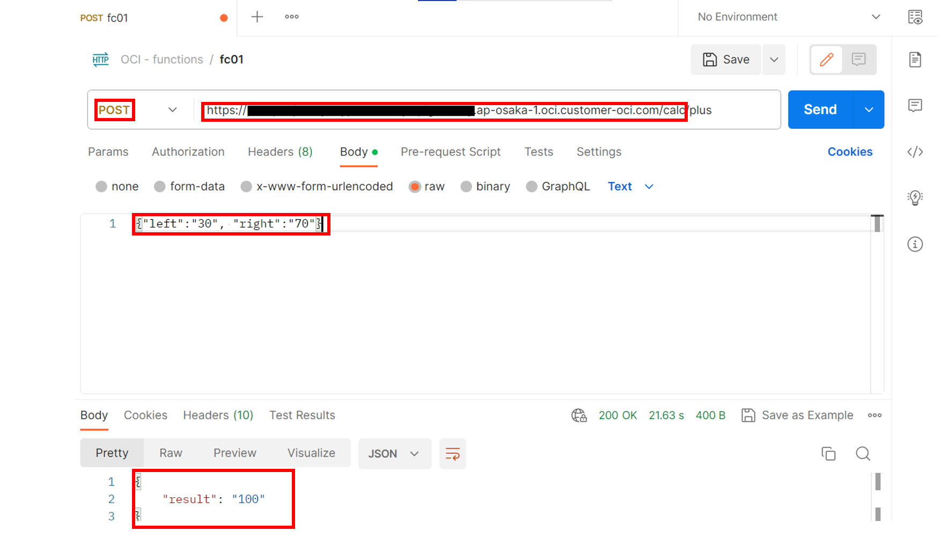Switch to the Authorization tab
This screenshot has width=948, height=560.
coord(188,152)
